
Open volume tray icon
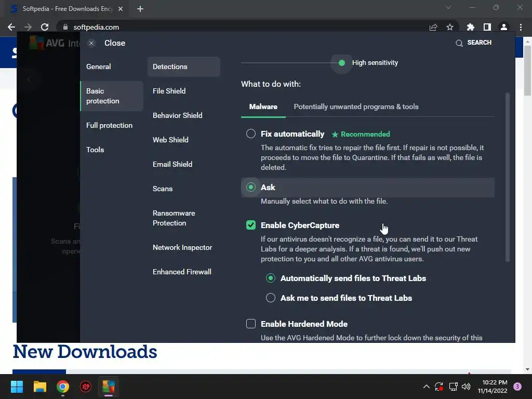(466, 387)
